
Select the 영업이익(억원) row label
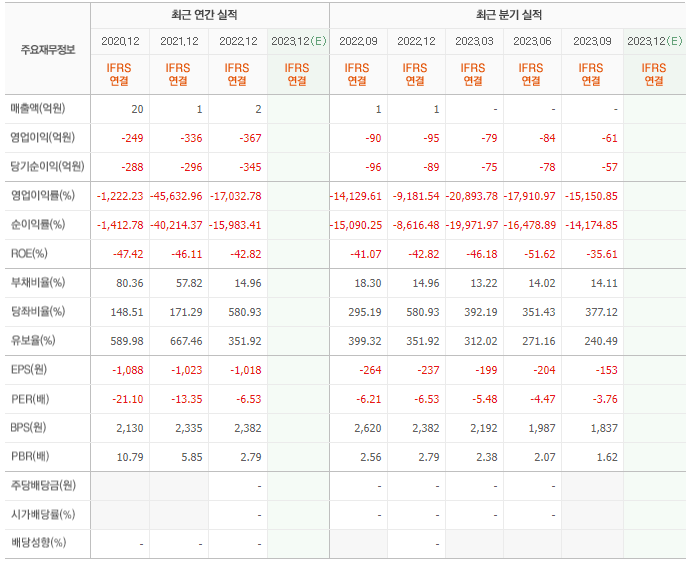coord(43,138)
